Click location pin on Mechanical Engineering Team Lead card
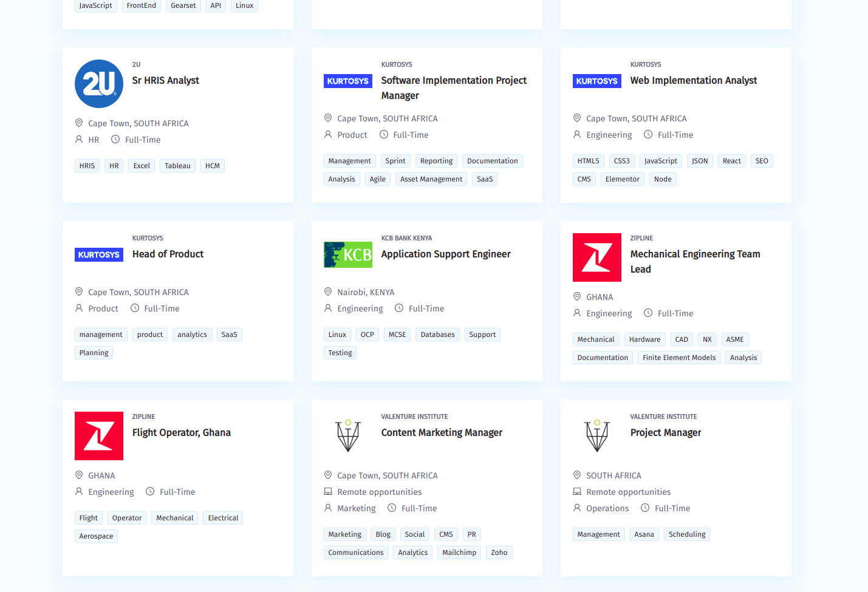This screenshot has height=592, width=868. [x=577, y=296]
